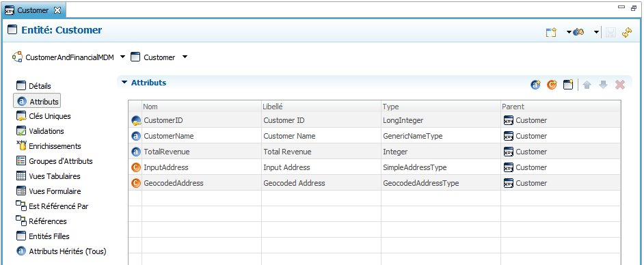This screenshot has width=644, height=265.
Task: Click the Validations checkmark icon
Action: coord(21,131)
